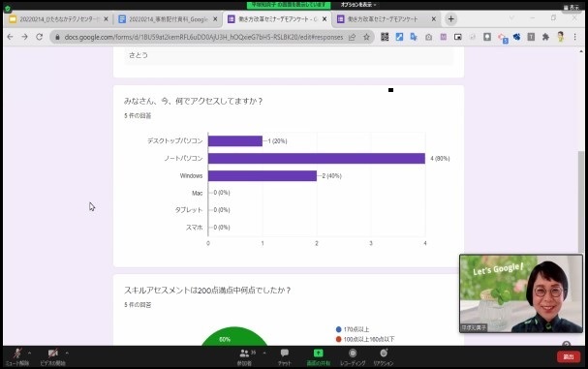
Task: Click the 4 (80%) bar value label
Action: coord(440,159)
